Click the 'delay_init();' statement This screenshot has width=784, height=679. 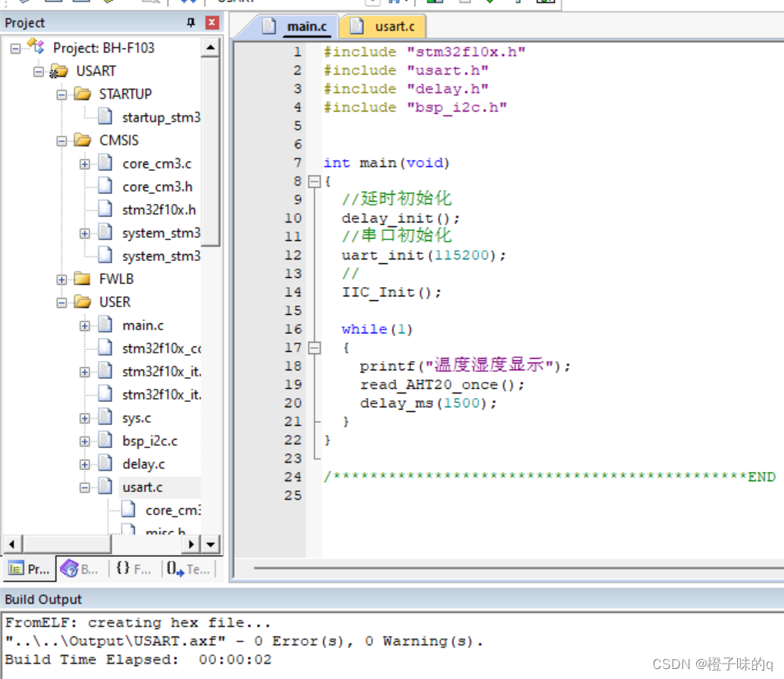401,218
